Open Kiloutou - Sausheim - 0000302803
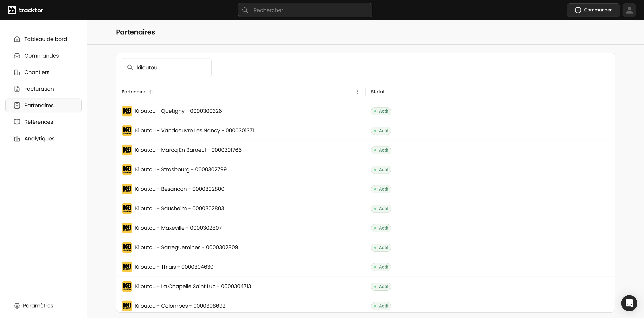The image size is (644, 318). click(180, 208)
